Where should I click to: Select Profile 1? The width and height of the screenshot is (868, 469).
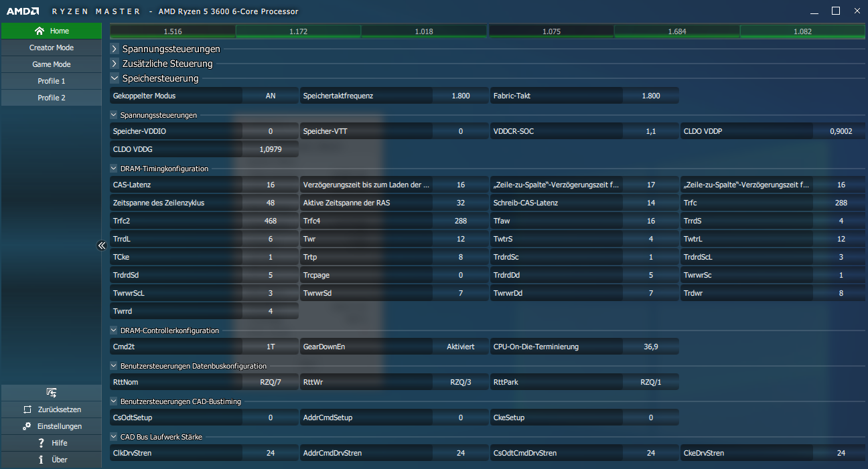coord(51,81)
